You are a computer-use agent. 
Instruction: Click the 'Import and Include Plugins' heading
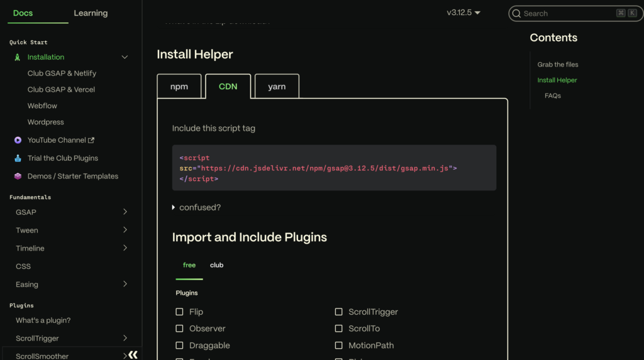point(249,237)
